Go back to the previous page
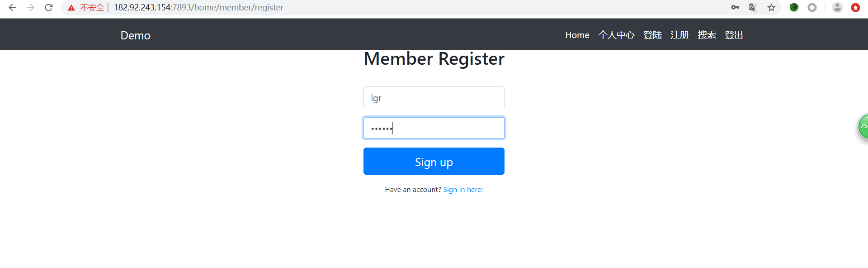 click(12, 8)
